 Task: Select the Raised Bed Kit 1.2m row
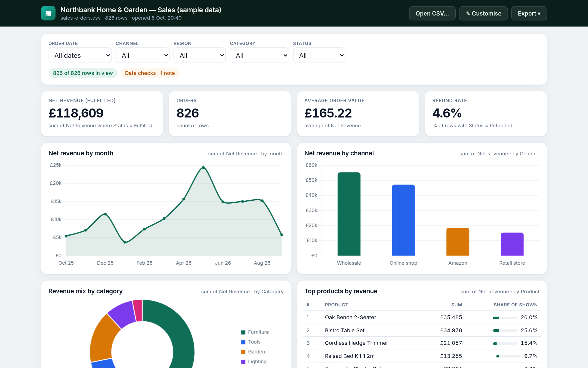pyautogui.click(x=422, y=356)
